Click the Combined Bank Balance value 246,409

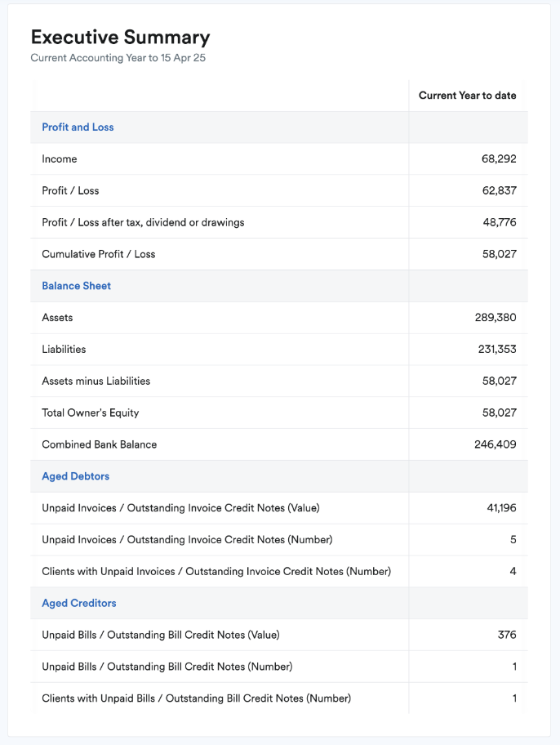coord(495,444)
